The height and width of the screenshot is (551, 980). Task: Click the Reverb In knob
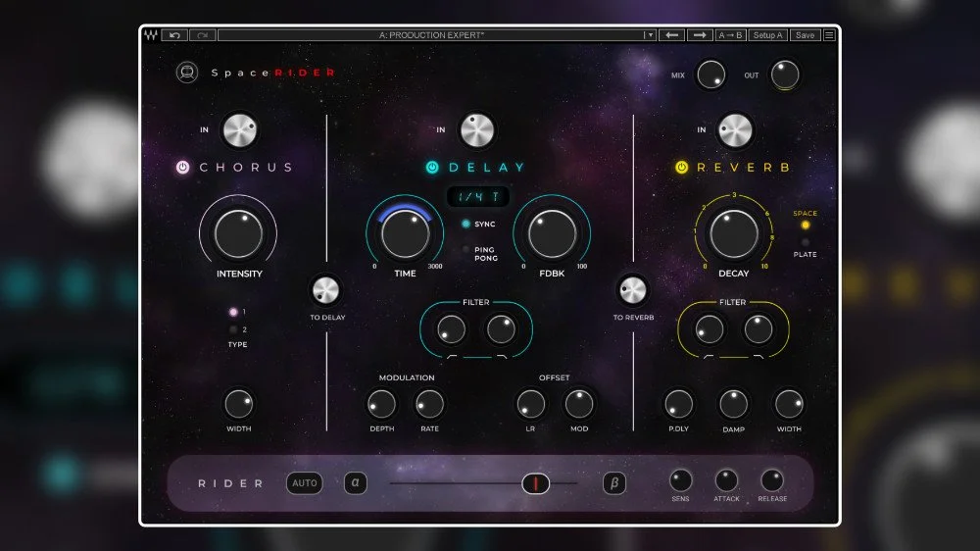[736, 130]
